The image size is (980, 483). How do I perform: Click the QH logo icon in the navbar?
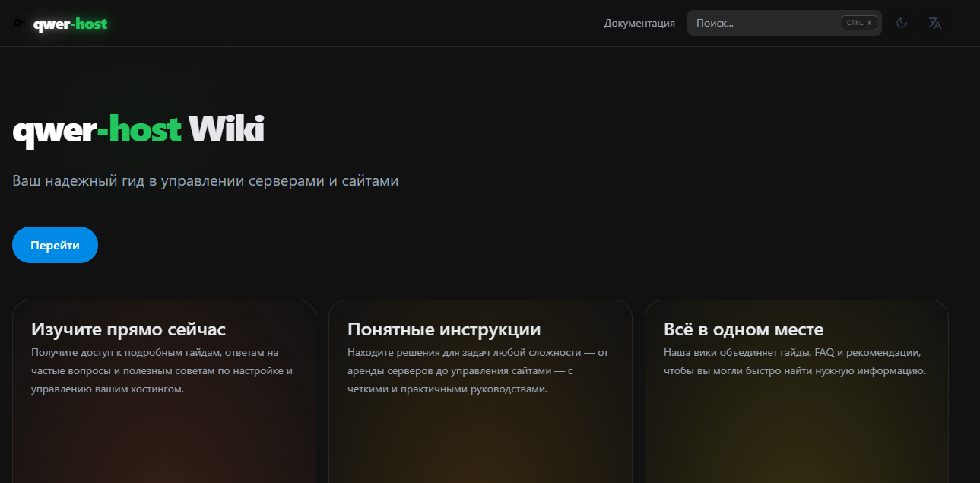(19, 23)
